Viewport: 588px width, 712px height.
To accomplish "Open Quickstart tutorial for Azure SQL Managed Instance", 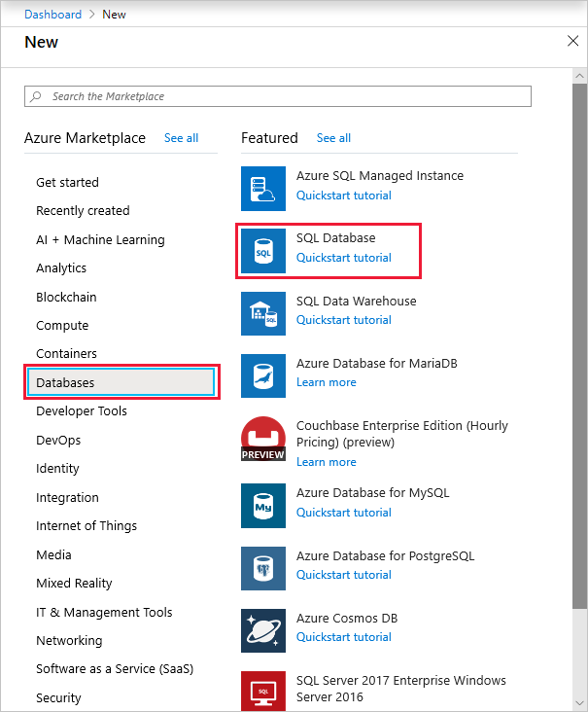I will (x=343, y=196).
